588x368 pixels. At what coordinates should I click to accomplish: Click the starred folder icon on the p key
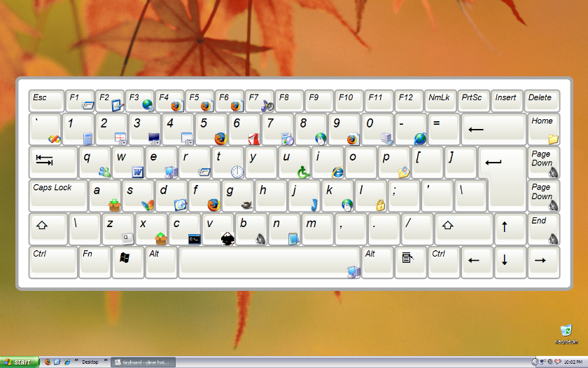click(x=404, y=172)
